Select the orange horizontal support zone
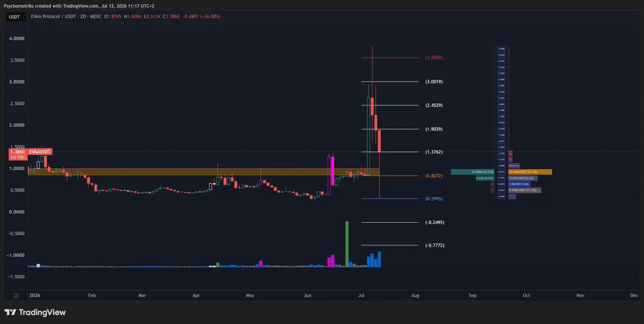The image size is (644, 324). [x=203, y=172]
